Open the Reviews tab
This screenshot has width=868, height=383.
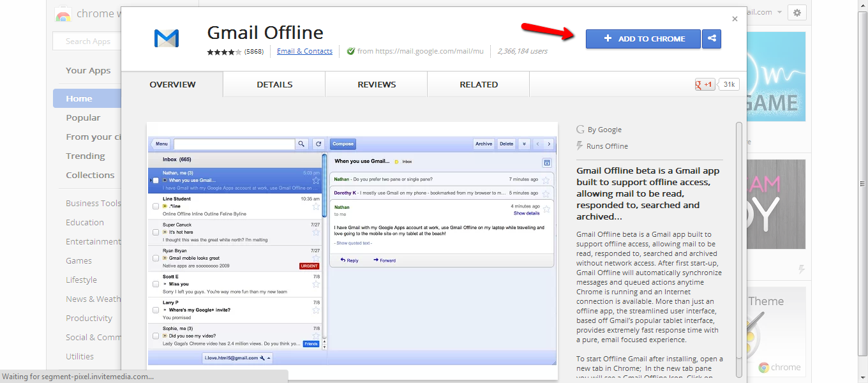click(377, 84)
